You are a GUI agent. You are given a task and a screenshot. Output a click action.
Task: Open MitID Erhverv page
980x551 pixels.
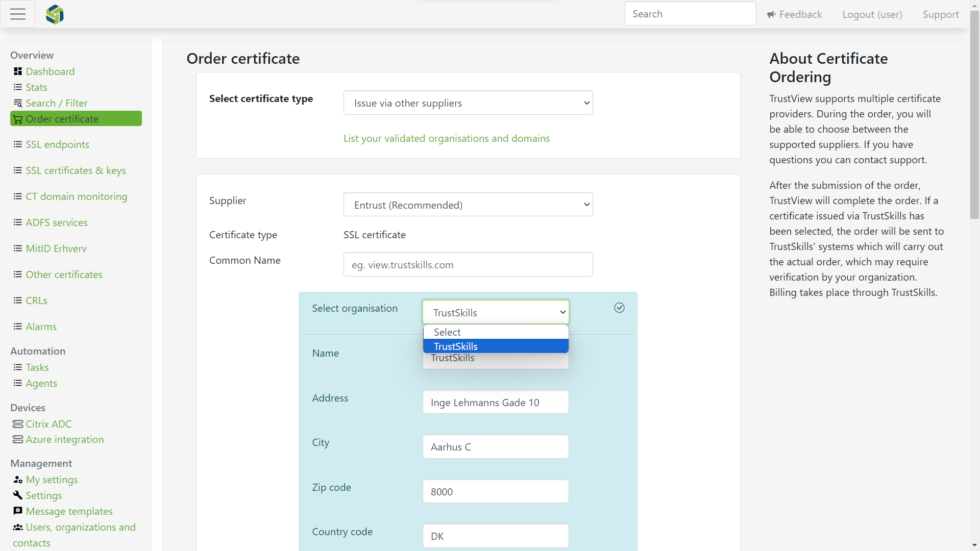pos(56,248)
